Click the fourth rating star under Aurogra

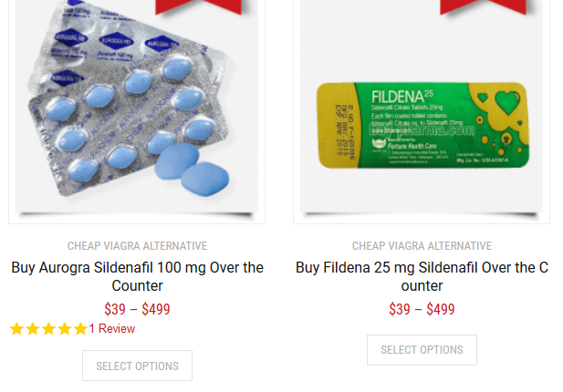click(x=65, y=328)
